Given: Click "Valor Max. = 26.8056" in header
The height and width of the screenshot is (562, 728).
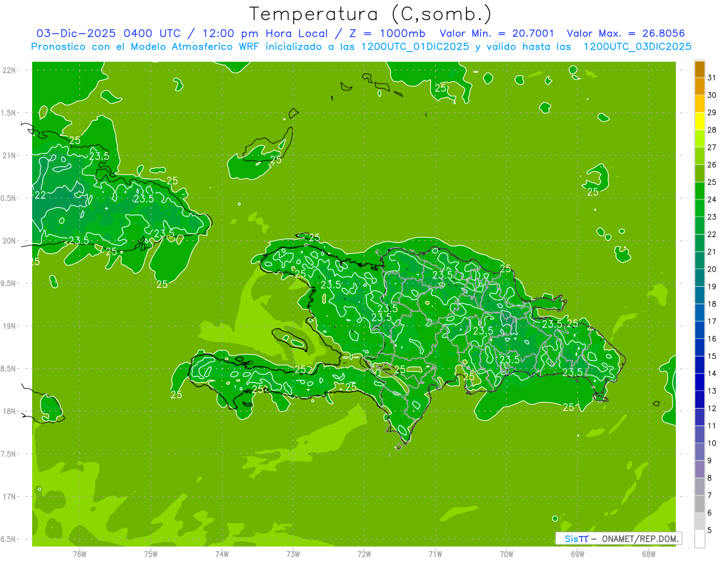Looking at the screenshot, I should click(625, 34).
